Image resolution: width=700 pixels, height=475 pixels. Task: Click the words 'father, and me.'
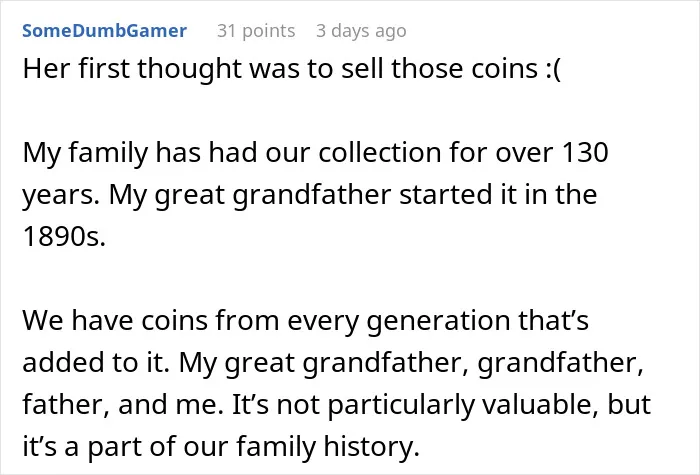point(123,404)
